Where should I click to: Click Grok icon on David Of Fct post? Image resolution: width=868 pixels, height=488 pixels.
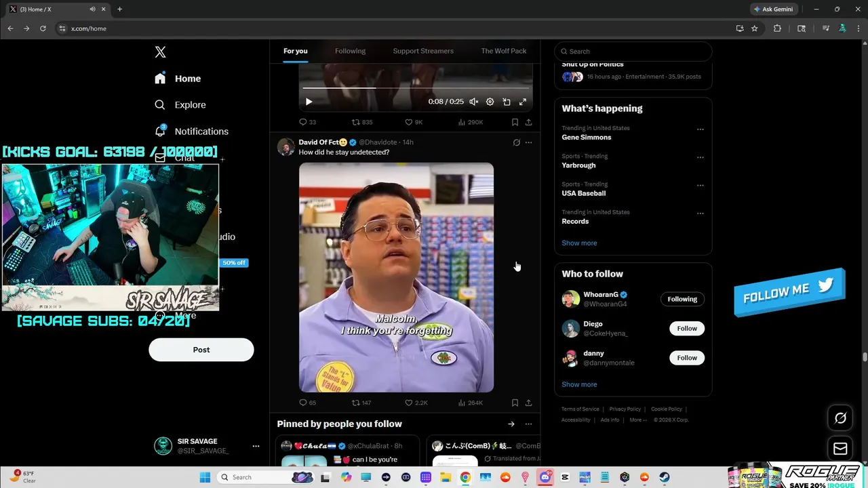516,142
